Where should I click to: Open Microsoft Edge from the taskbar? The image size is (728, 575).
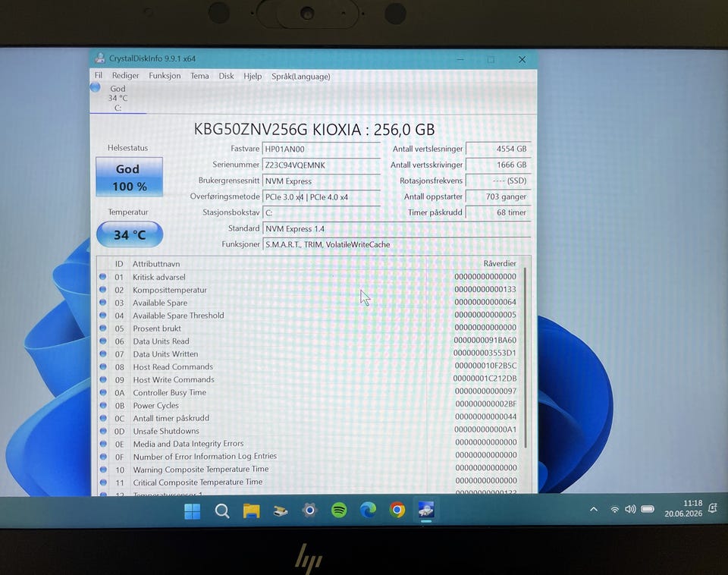[x=369, y=510]
